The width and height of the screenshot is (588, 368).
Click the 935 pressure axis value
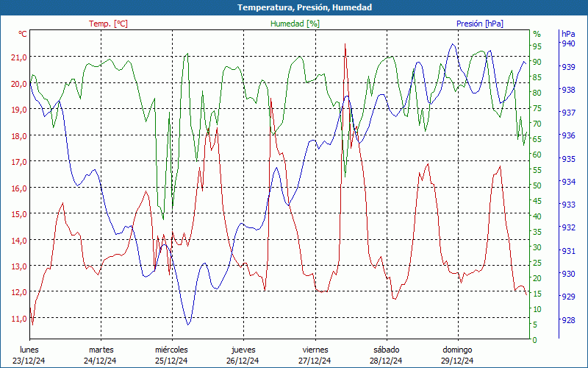pos(568,159)
